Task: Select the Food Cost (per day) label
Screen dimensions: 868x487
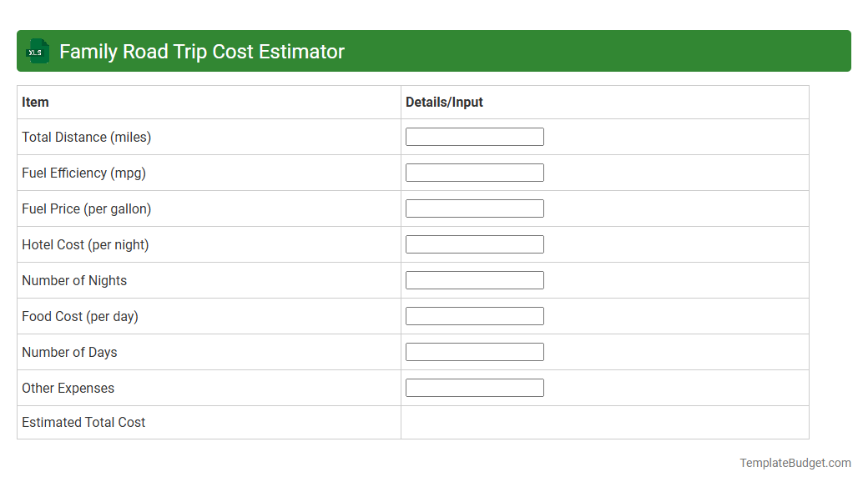Action: tap(80, 316)
